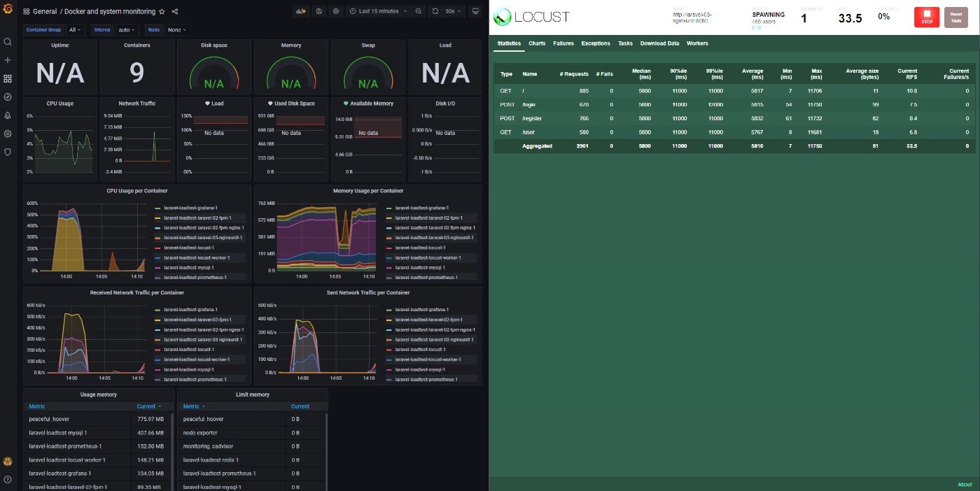Switch to the Failures tab in Locust
980x491 pixels.
[563, 43]
